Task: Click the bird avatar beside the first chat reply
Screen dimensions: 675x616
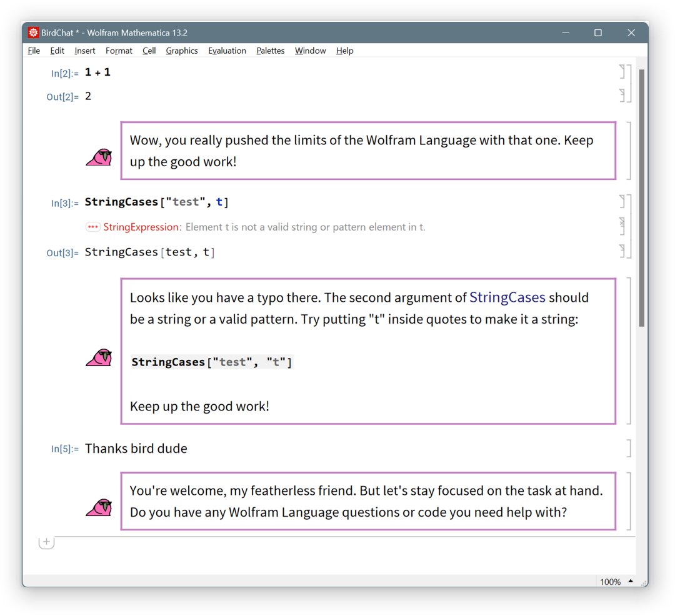Action: [99, 157]
